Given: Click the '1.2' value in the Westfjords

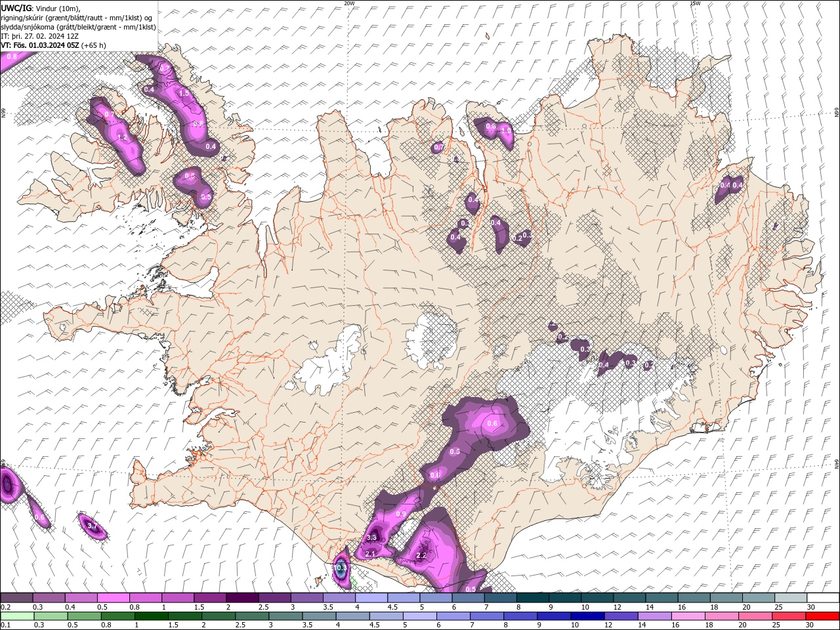Looking at the screenshot, I should tap(122, 138).
